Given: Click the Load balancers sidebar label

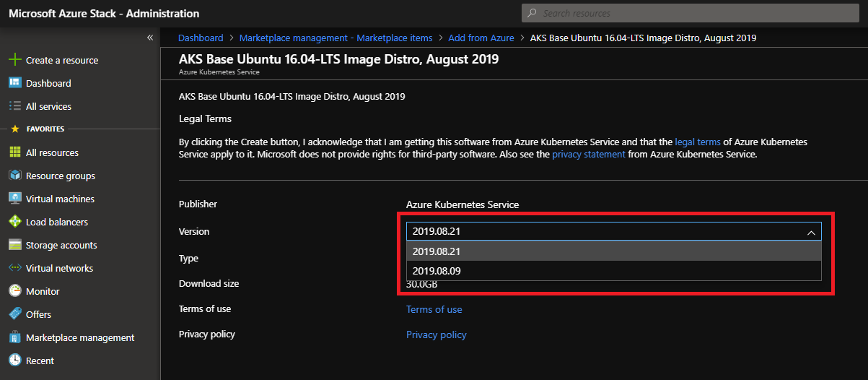Looking at the screenshot, I should pos(57,222).
